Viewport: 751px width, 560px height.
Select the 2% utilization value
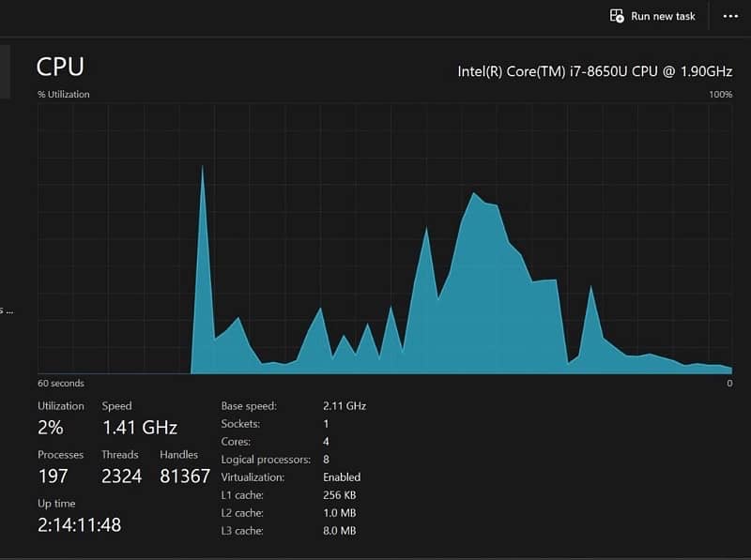[51, 428]
